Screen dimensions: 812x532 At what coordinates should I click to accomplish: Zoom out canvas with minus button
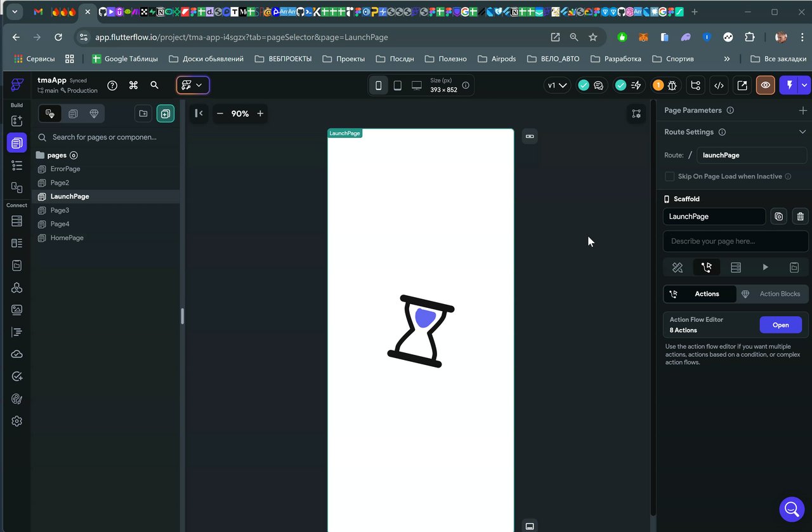click(220, 114)
